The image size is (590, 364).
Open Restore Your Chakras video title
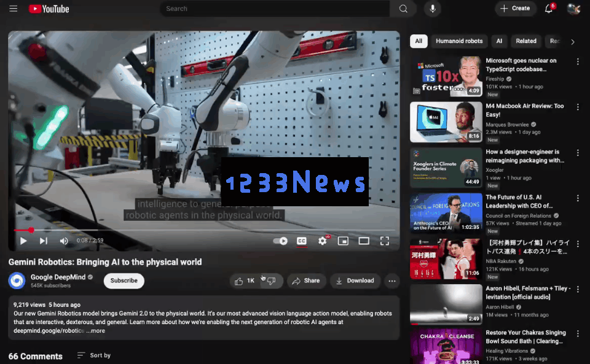click(x=525, y=337)
